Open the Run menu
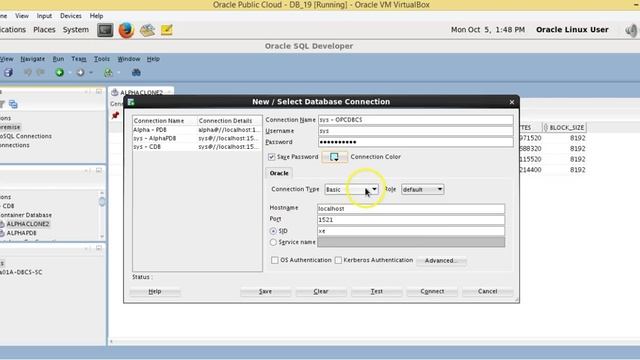This screenshot has height=360, width=640. click(58, 59)
